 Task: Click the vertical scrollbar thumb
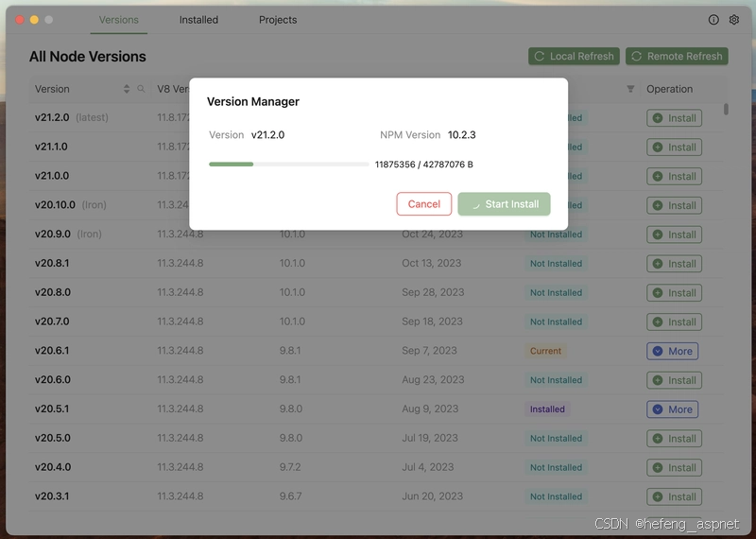tap(726, 109)
